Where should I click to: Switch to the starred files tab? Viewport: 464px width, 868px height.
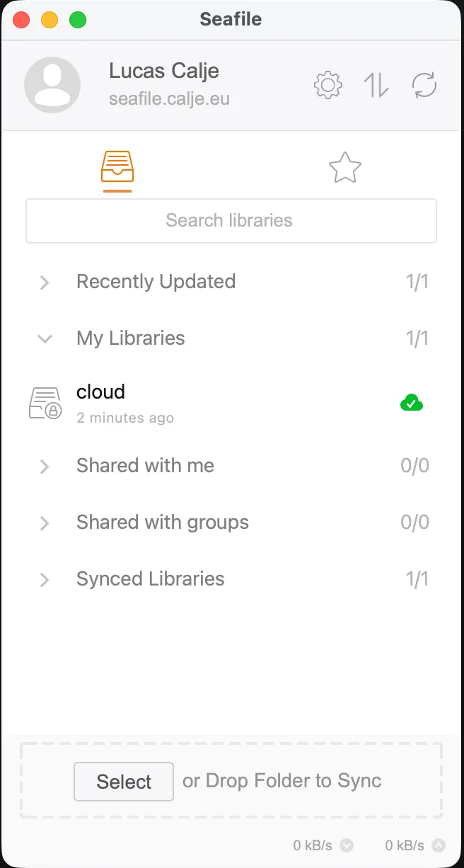[x=345, y=168]
